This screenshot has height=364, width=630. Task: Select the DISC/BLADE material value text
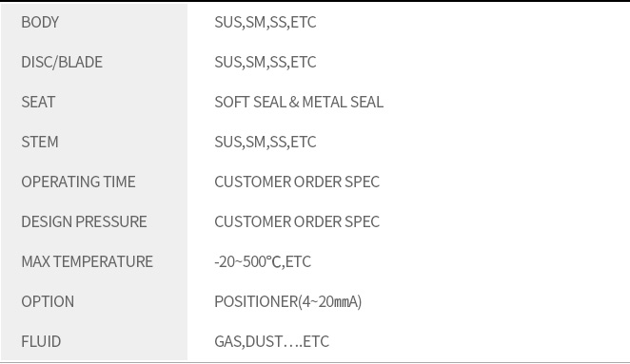266,62
